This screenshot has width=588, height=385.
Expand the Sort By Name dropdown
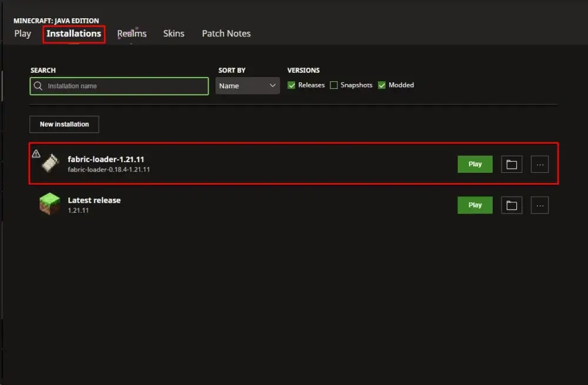(x=248, y=86)
